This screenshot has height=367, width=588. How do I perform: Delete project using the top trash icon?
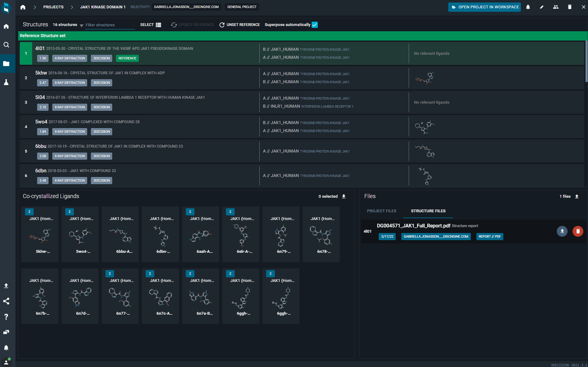(x=569, y=7)
